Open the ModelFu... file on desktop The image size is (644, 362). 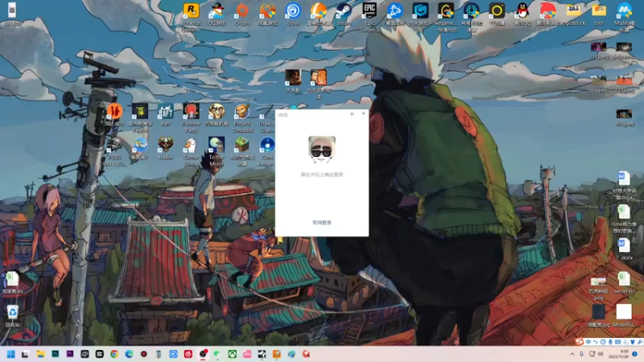[624, 315]
